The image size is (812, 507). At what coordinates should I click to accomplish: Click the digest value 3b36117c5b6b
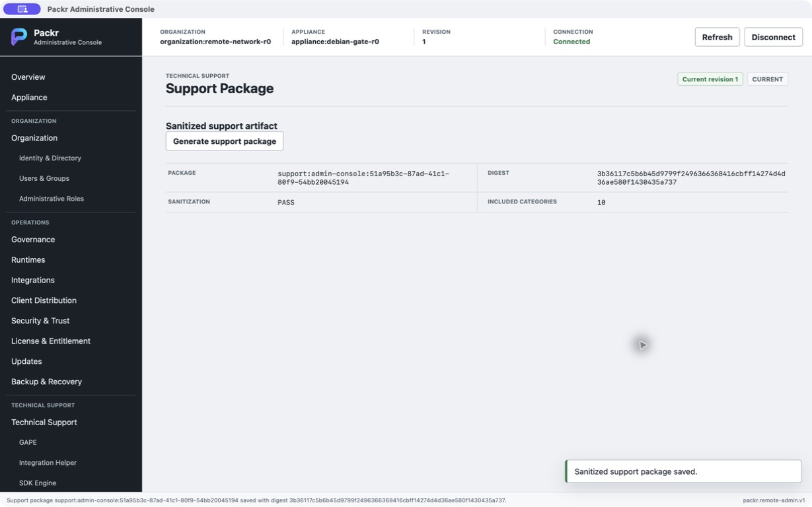pos(691,178)
